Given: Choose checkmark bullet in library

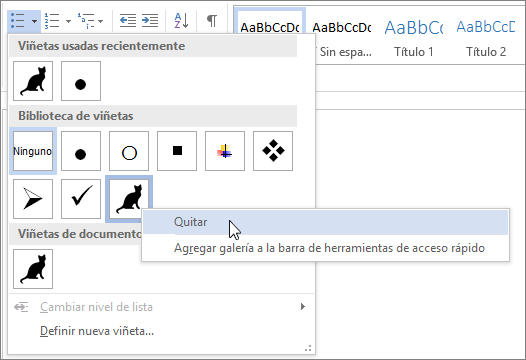Looking at the screenshot, I should tap(81, 199).
